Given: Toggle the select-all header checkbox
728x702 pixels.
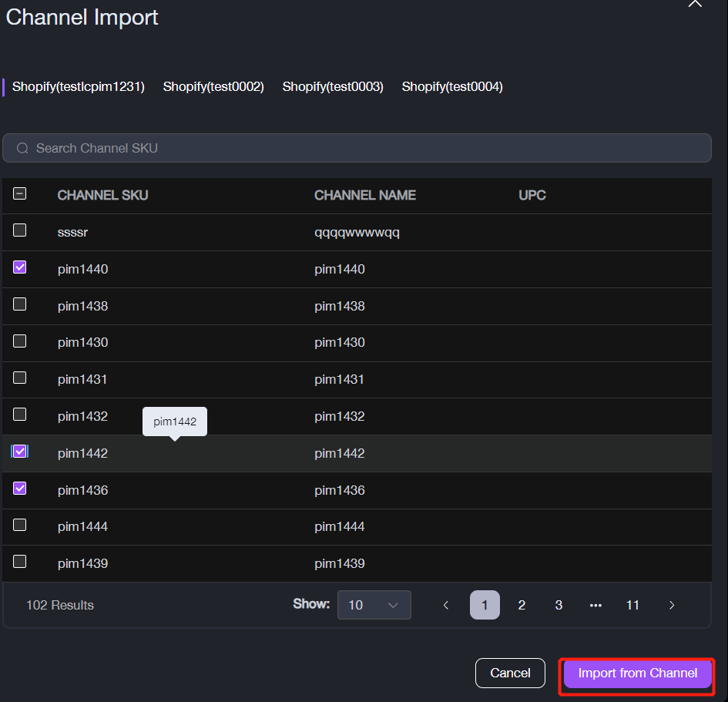Looking at the screenshot, I should pyautogui.click(x=20, y=194).
